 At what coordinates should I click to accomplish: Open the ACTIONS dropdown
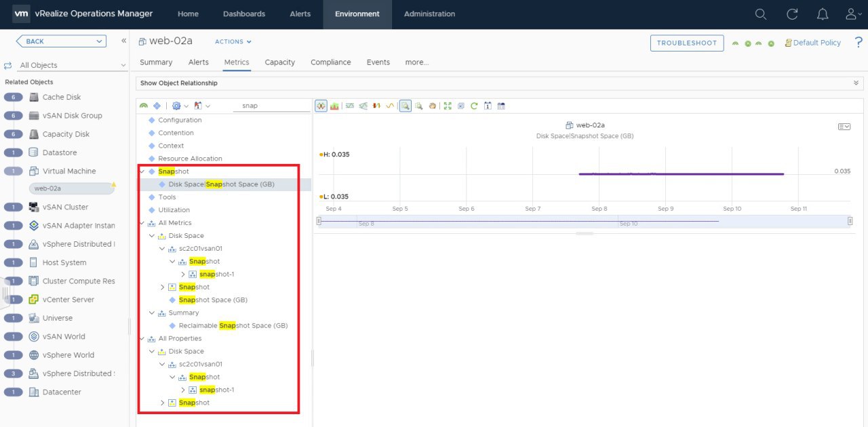[x=233, y=42]
